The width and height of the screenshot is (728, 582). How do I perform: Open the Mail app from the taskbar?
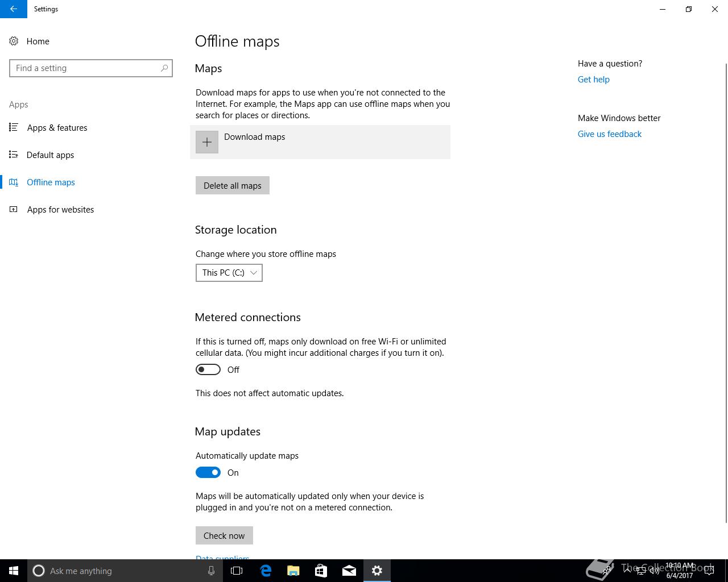[349, 571]
